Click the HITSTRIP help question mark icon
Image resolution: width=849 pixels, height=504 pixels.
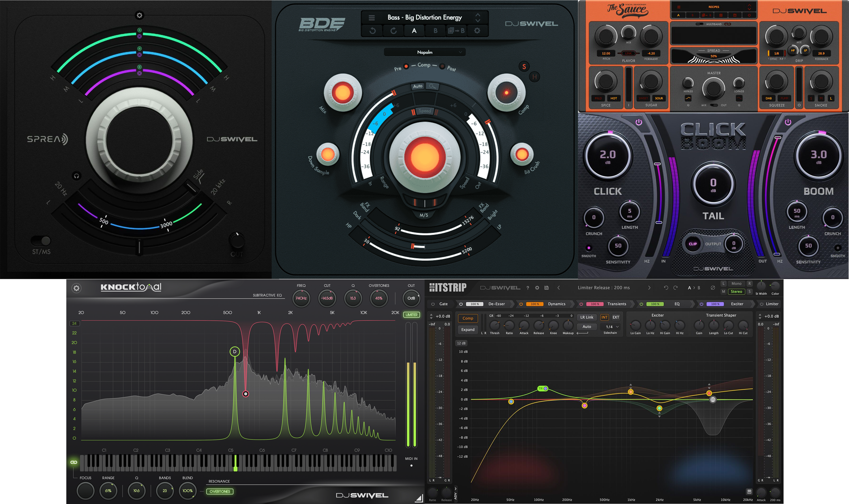(528, 288)
